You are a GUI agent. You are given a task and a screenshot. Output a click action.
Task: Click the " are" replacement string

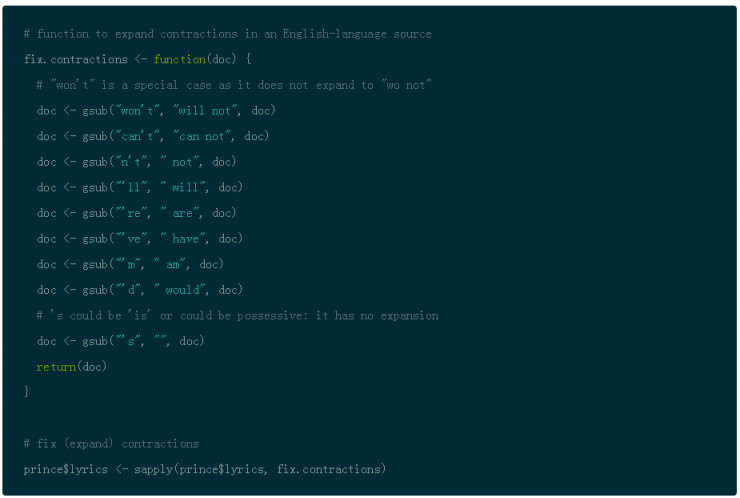click(x=183, y=213)
